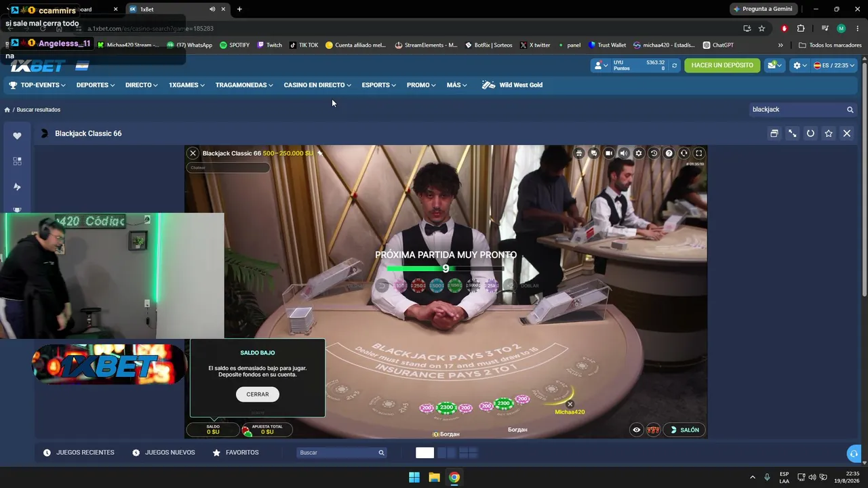868x488 pixels.
Task: Go to the home breadcrumb icon
Action: click(7, 110)
